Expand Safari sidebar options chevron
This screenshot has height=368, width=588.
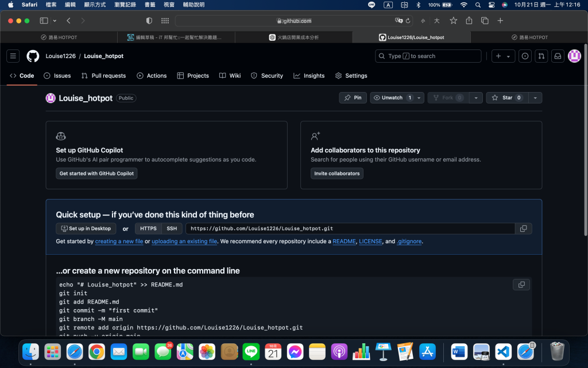[55, 21]
